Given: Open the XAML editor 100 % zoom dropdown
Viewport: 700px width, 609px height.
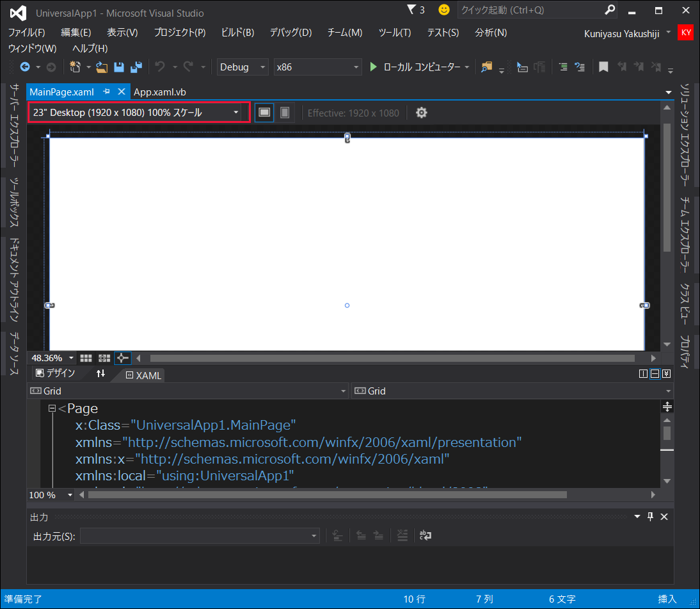Looking at the screenshot, I should 70,494.
